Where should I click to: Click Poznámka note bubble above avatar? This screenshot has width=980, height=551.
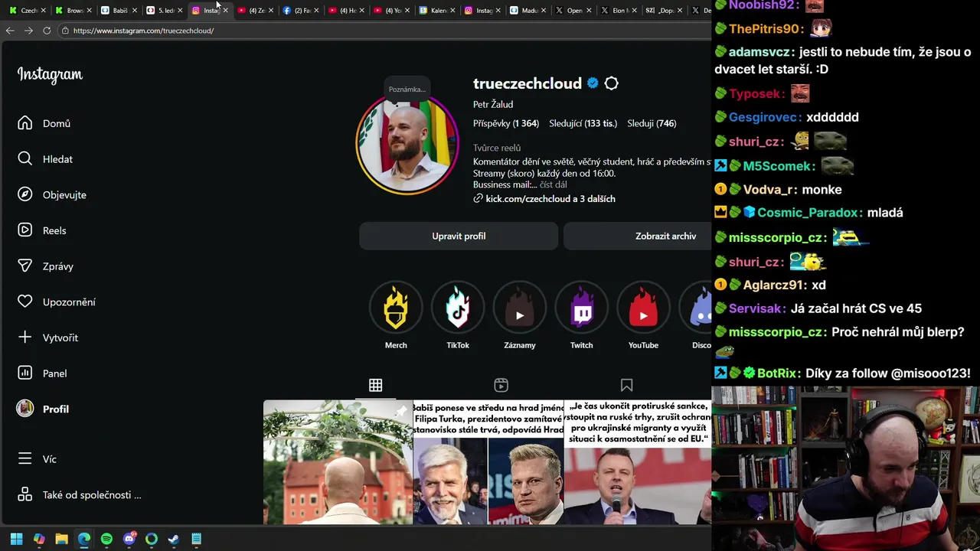(x=407, y=90)
